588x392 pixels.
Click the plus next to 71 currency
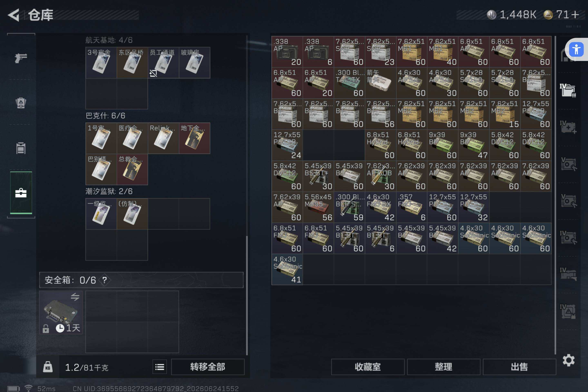click(x=575, y=15)
